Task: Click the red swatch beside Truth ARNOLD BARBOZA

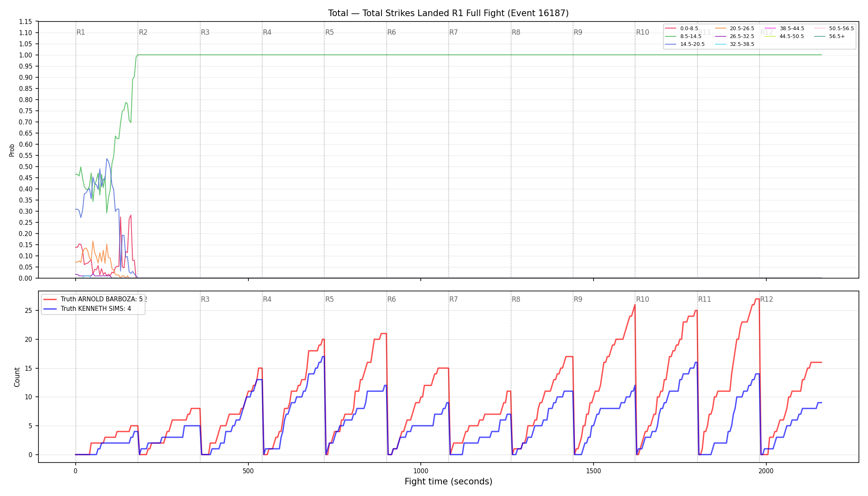Action: 50,299
